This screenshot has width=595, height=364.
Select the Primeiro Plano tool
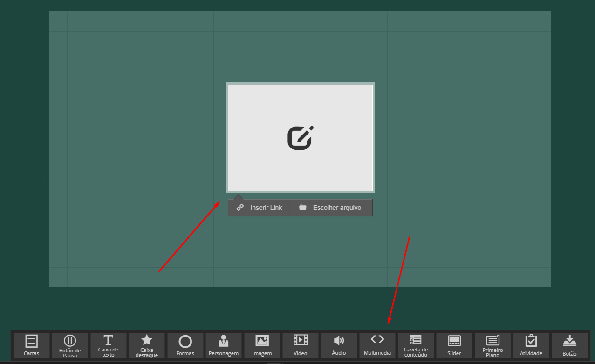point(492,345)
